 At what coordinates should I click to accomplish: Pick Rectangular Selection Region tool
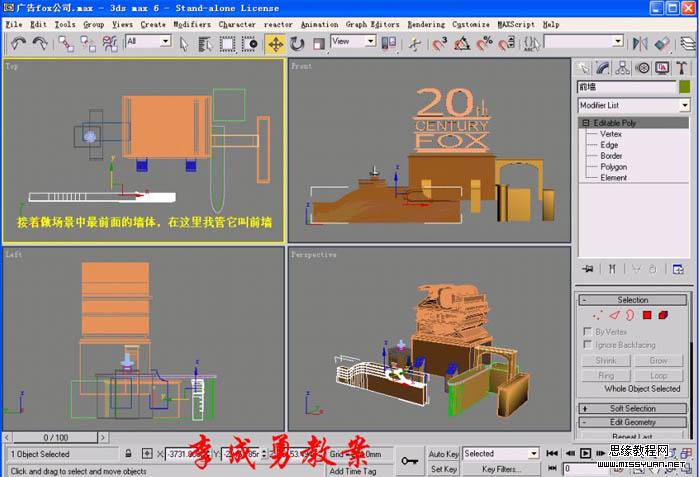[227, 44]
